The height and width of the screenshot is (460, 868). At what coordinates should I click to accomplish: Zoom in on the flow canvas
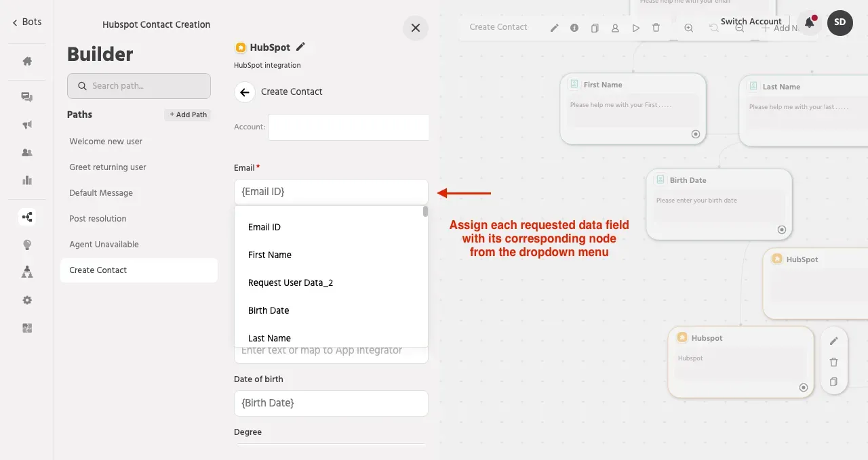[x=689, y=28]
